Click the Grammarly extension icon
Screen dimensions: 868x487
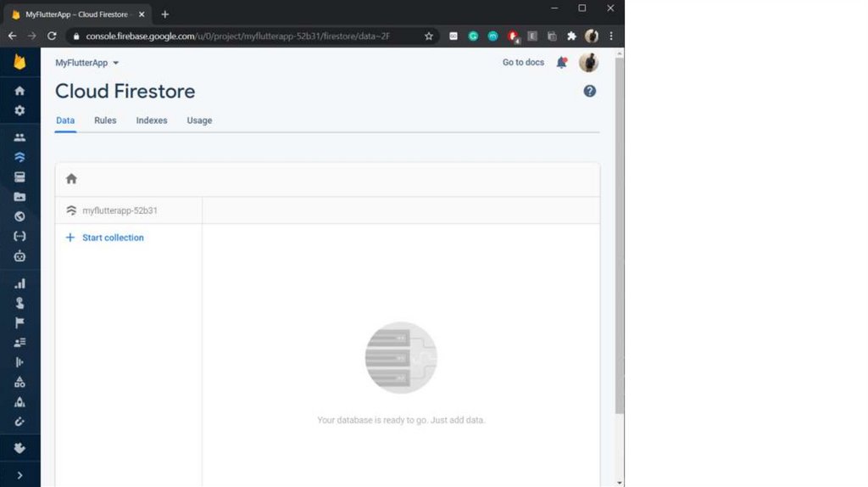pyautogui.click(x=473, y=36)
